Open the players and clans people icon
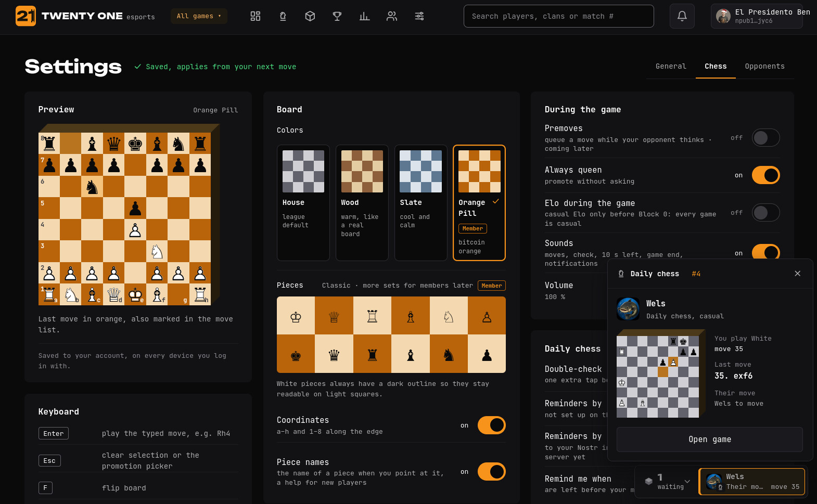 [392, 16]
